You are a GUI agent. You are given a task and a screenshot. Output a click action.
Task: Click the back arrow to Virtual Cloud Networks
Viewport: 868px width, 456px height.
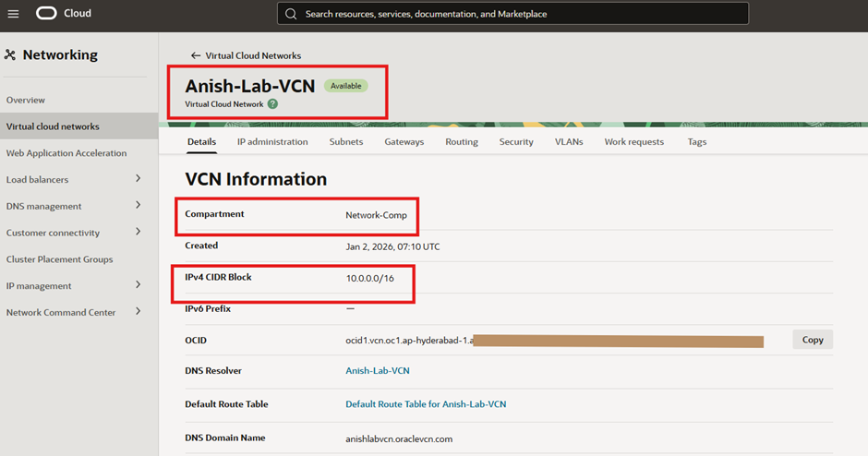[196, 55]
